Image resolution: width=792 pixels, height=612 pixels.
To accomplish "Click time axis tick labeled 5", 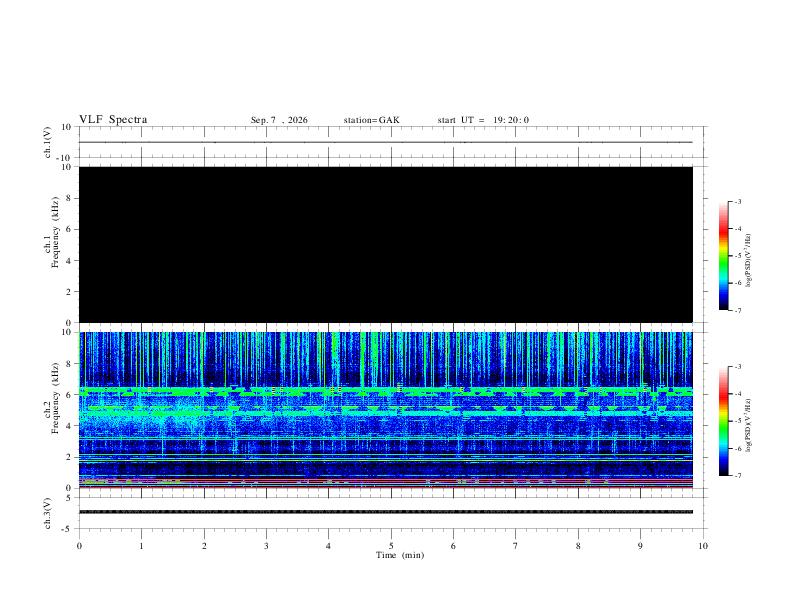I will [x=391, y=546].
